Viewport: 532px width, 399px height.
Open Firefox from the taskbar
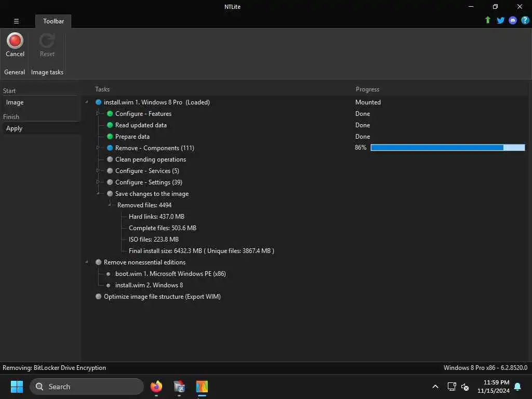[156, 387]
